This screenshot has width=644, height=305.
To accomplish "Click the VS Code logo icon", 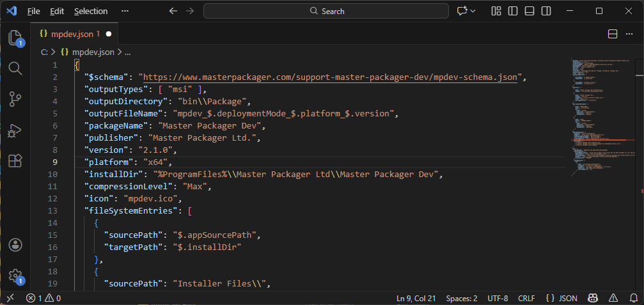I will [12, 11].
